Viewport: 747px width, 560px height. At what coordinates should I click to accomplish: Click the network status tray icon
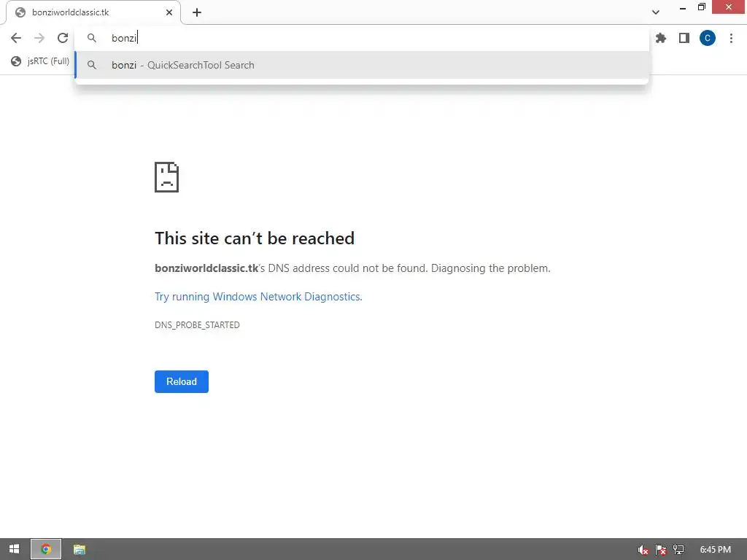click(x=678, y=550)
